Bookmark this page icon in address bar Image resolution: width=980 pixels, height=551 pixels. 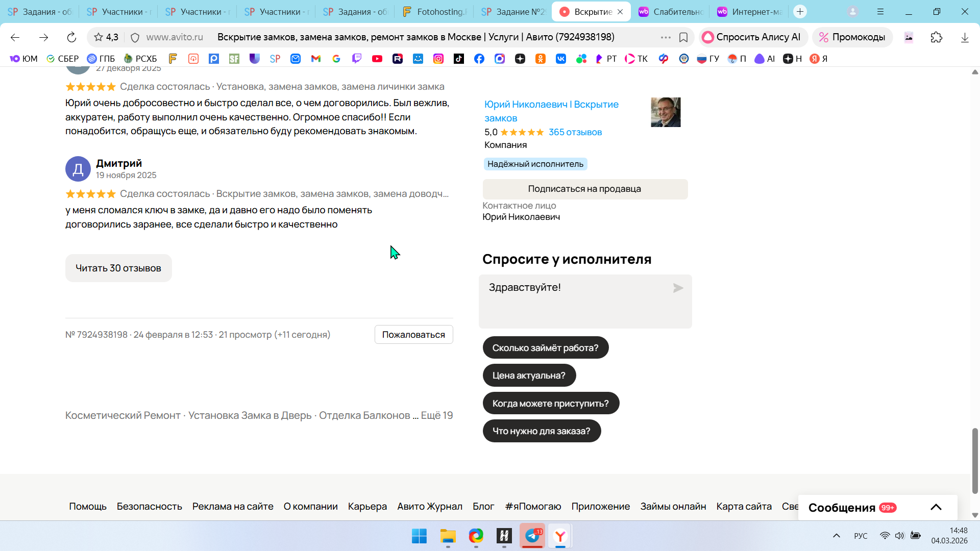683,37
